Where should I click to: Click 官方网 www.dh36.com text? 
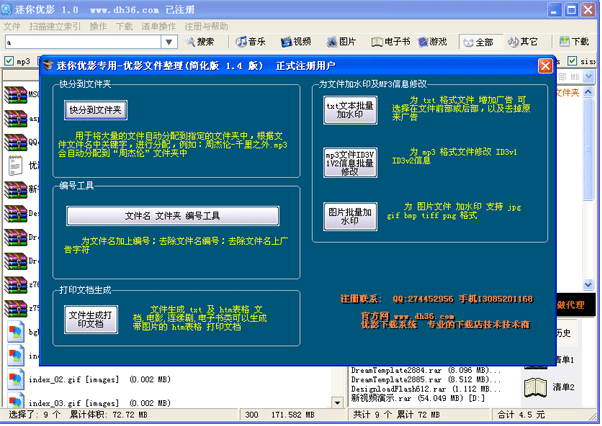(x=407, y=316)
